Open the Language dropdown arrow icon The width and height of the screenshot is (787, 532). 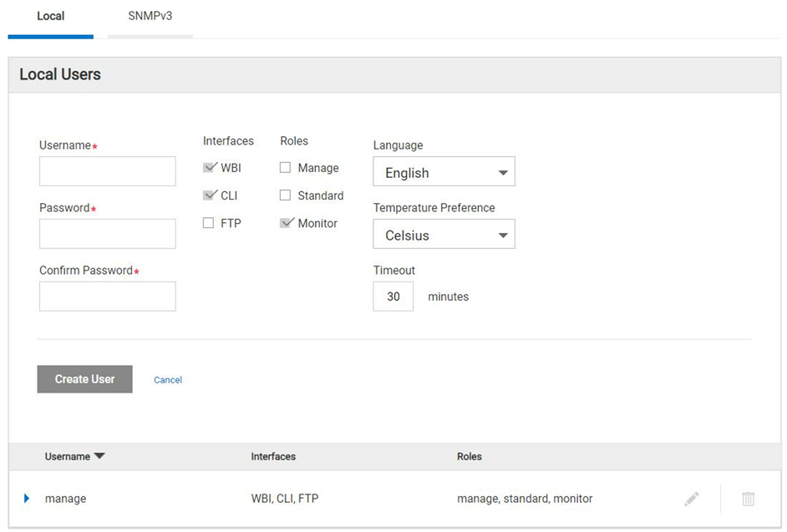504,171
